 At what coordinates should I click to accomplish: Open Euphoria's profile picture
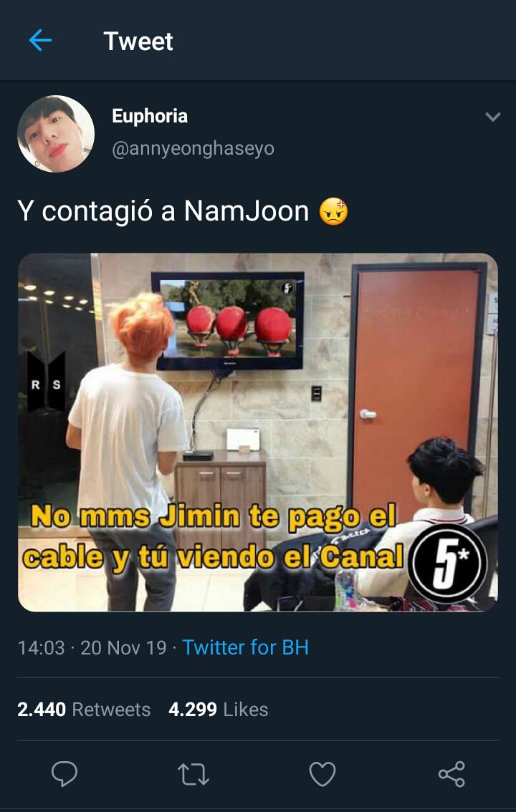pyautogui.click(x=56, y=134)
